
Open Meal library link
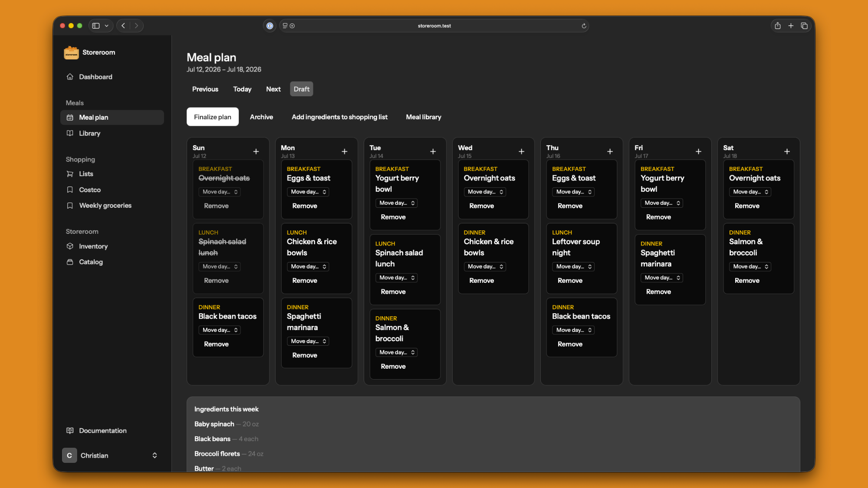pos(424,117)
